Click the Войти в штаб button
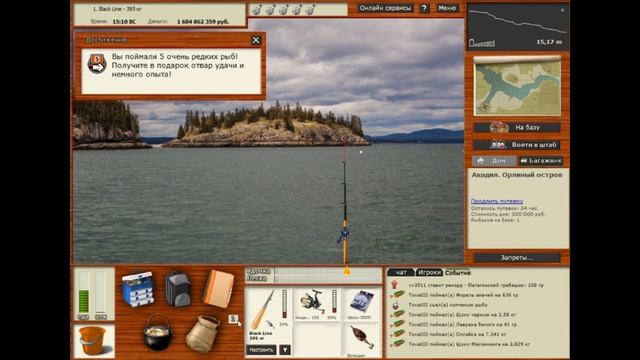 517,144
